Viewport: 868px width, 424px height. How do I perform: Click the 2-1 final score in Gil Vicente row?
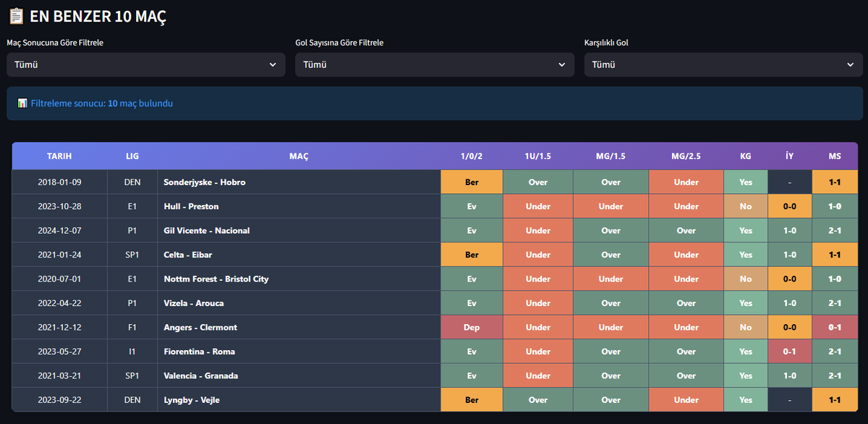tap(835, 231)
